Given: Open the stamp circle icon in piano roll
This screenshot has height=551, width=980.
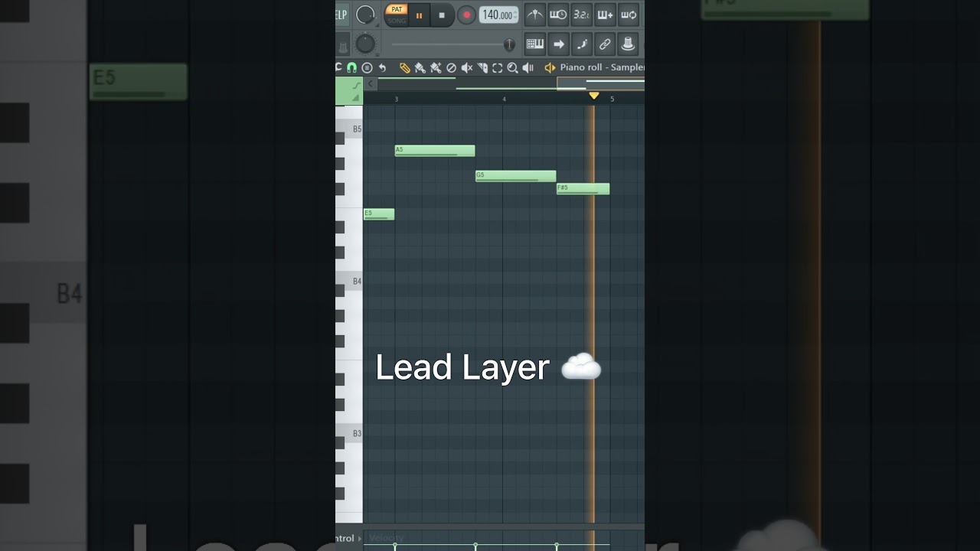Looking at the screenshot, I should point(367,67).
